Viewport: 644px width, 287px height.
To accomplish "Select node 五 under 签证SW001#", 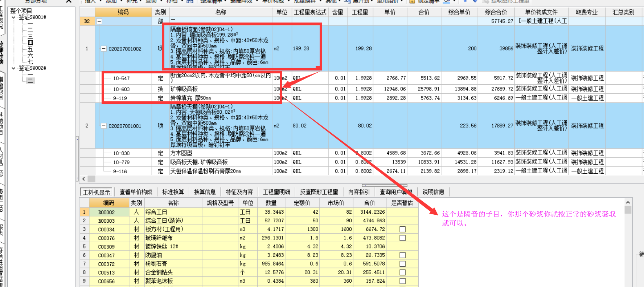I will click(x=30, y=49).
